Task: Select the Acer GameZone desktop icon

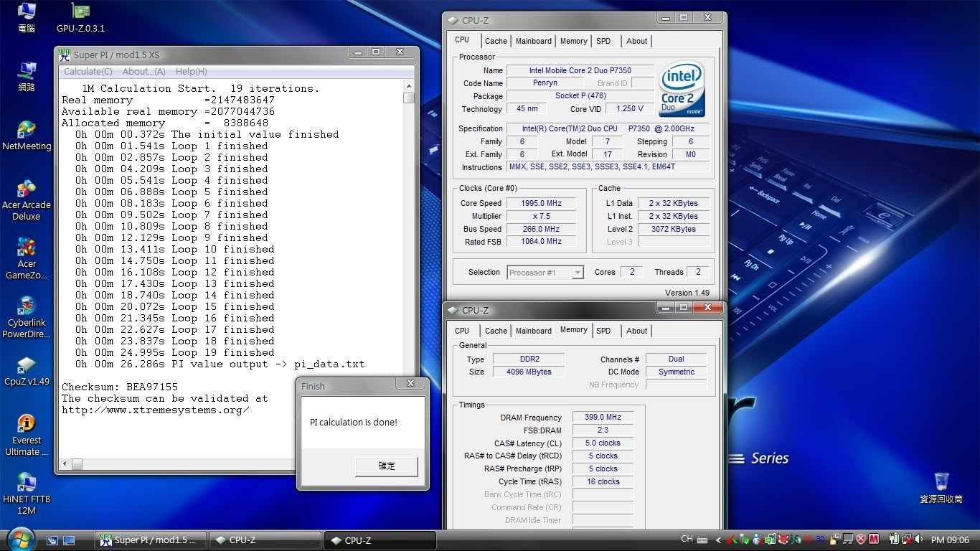Action: (27, 258)
